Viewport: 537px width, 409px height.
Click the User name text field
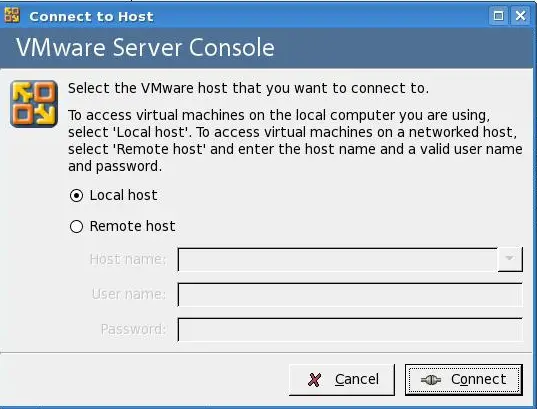pyautogui.click(x=350, y=295)
